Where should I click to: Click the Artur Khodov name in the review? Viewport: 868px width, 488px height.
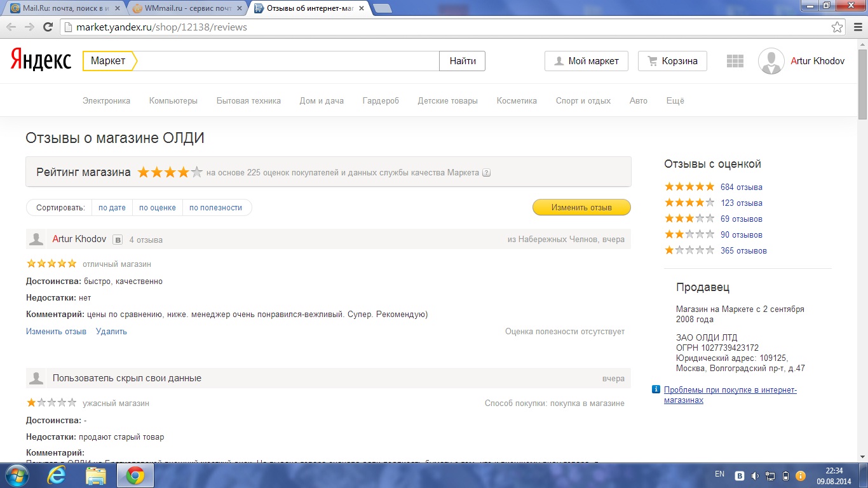79,239
